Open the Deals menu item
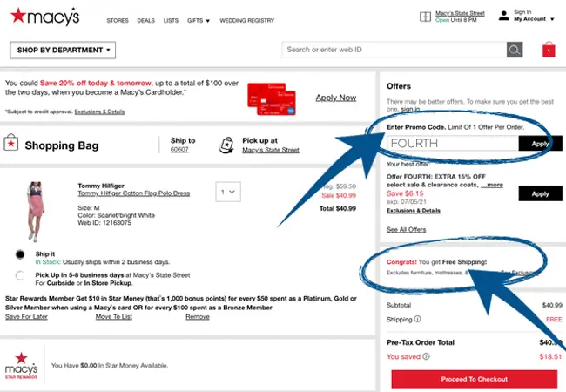Screen dimensions: 566x392 click(x=145, y=19)
